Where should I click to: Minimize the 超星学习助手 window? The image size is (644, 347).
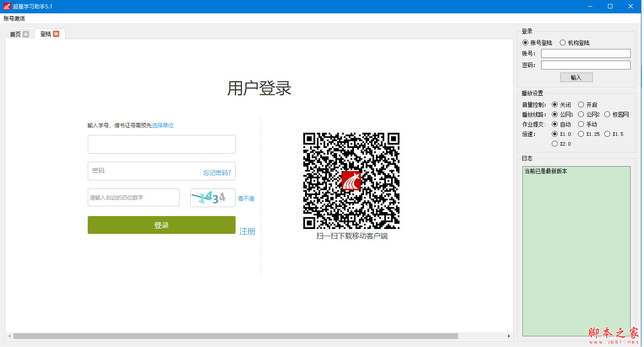(x=590, y=6)
